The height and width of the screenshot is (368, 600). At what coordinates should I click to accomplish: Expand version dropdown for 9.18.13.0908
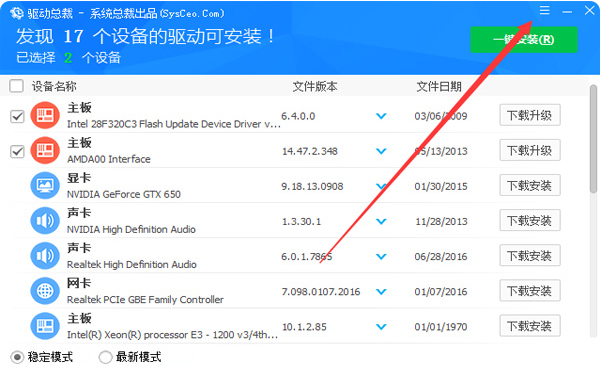(x=381, y=186)
